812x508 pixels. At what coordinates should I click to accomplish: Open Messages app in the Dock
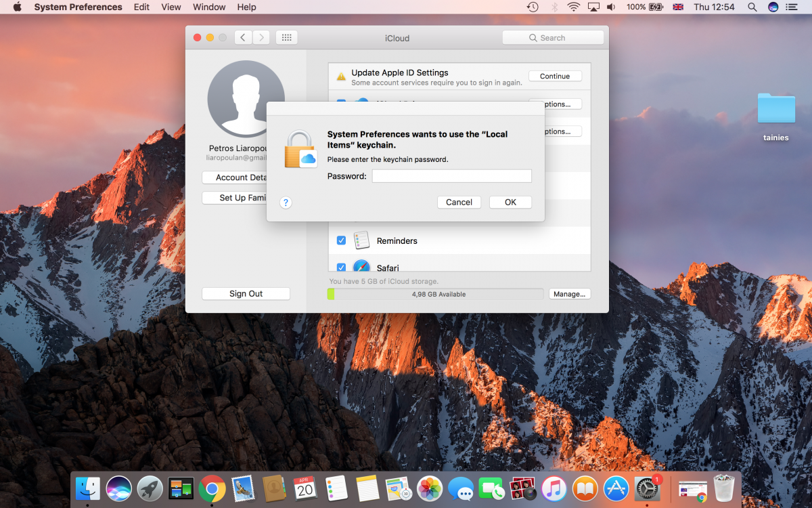pyautogui.click(x=461, y=488)
